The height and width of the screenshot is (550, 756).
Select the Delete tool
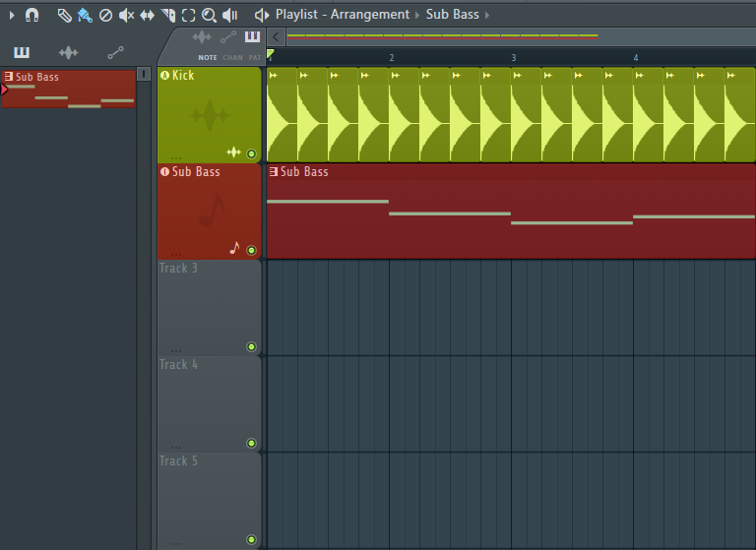click(x=105, y=16)
